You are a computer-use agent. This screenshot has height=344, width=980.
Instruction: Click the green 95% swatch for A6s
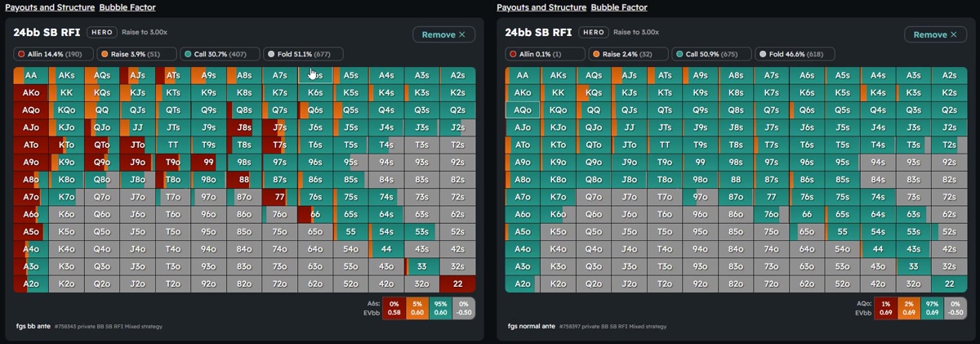[x=441, y=306]
